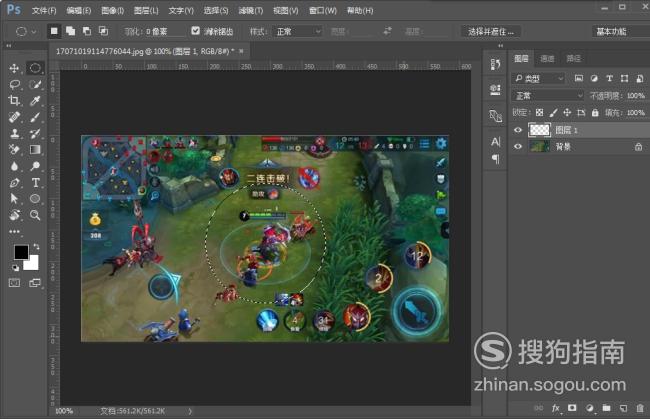
Task: Hide the 背景 layer visibility eye
Action: tap(518, 146)
